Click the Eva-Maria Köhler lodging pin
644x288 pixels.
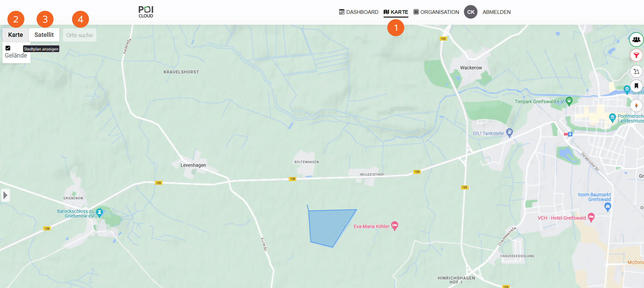point(394,225)
